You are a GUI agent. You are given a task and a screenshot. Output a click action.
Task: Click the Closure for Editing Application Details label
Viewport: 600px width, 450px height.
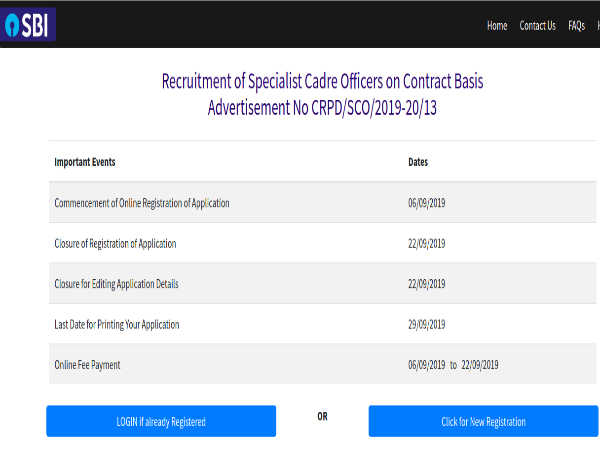[x=116, y=284]
